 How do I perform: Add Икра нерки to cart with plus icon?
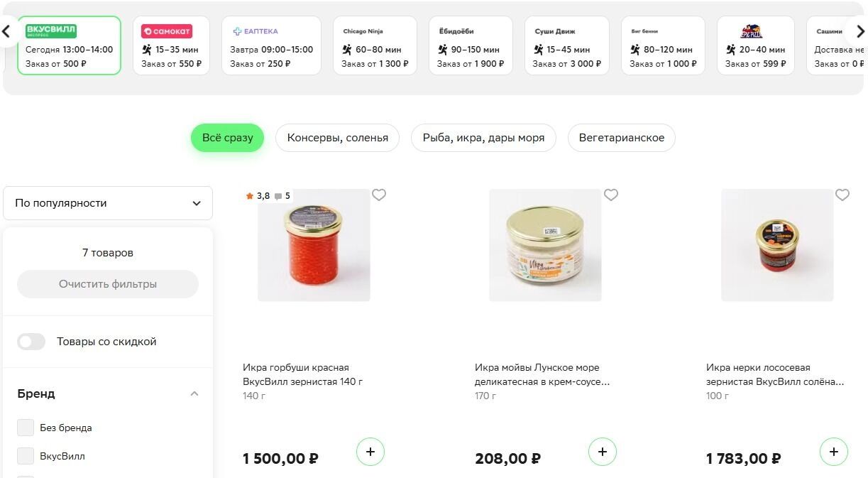[x=833, y=451]
